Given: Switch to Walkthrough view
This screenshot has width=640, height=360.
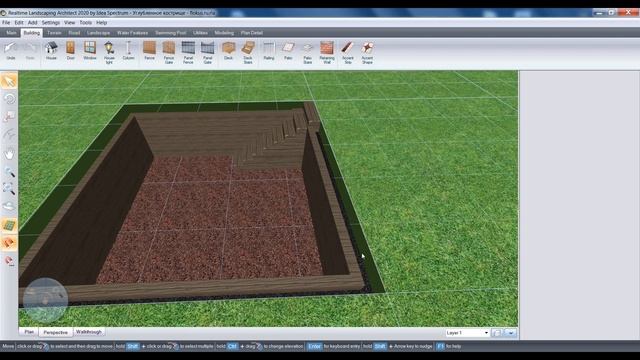Looking at the screenshot, I should point(89,332).
